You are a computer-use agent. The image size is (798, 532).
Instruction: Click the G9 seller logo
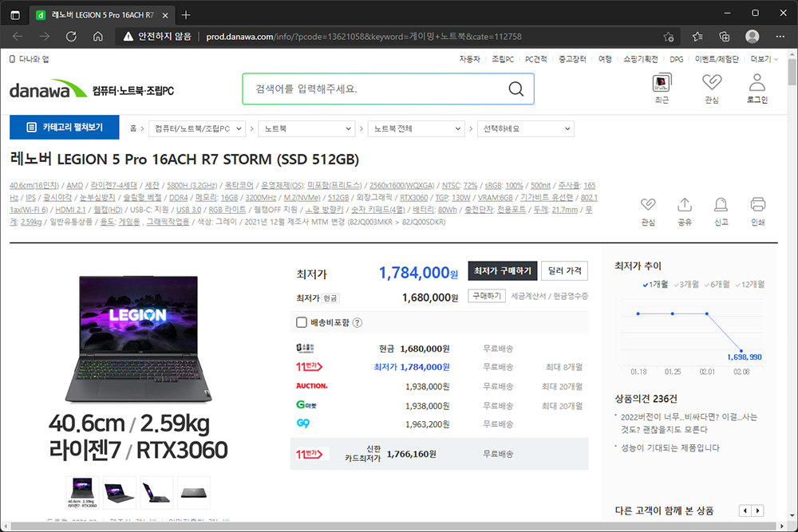(x=302, y=424)
